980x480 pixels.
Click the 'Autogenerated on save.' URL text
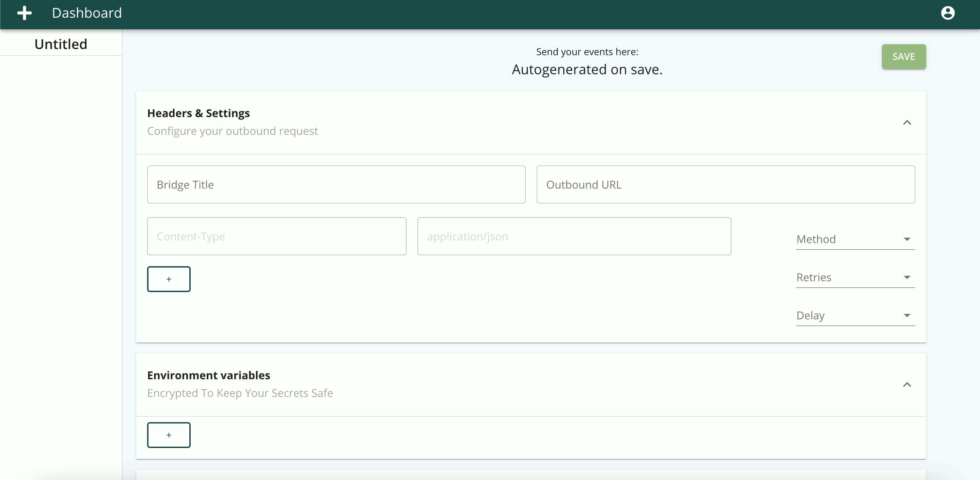click(587, 69)
